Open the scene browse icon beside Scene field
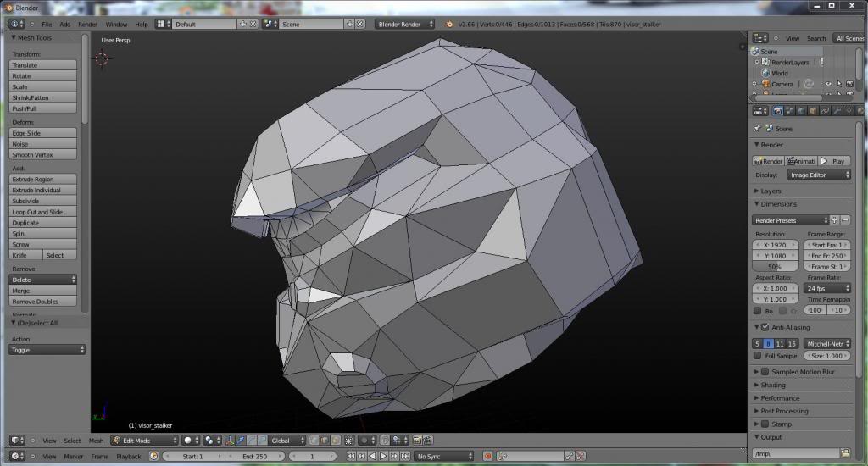 [270, 24]
